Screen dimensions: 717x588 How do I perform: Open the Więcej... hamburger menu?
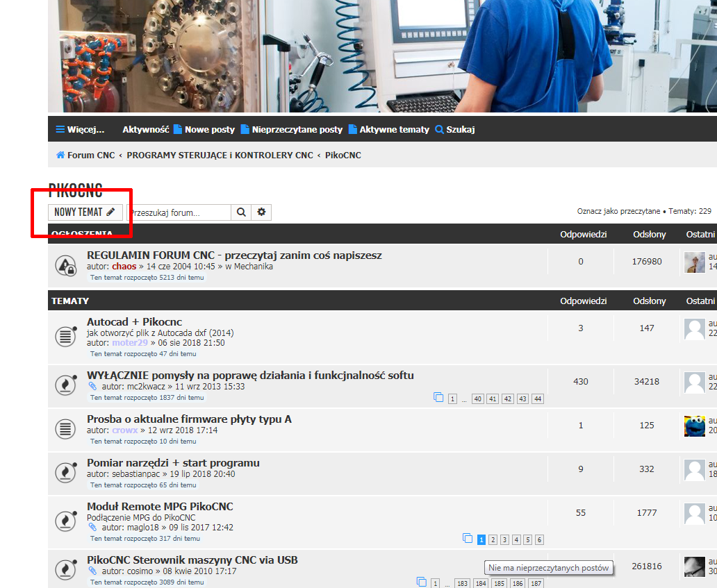click(x=80, y=129)
